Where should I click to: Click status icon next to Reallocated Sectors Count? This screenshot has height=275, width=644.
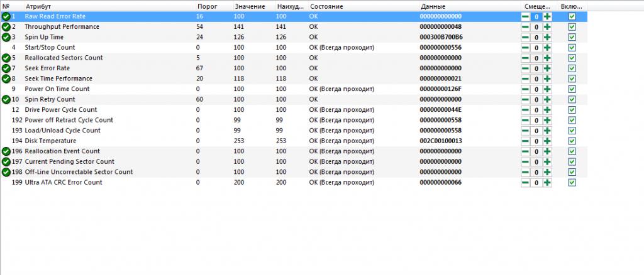click(6, 58)
